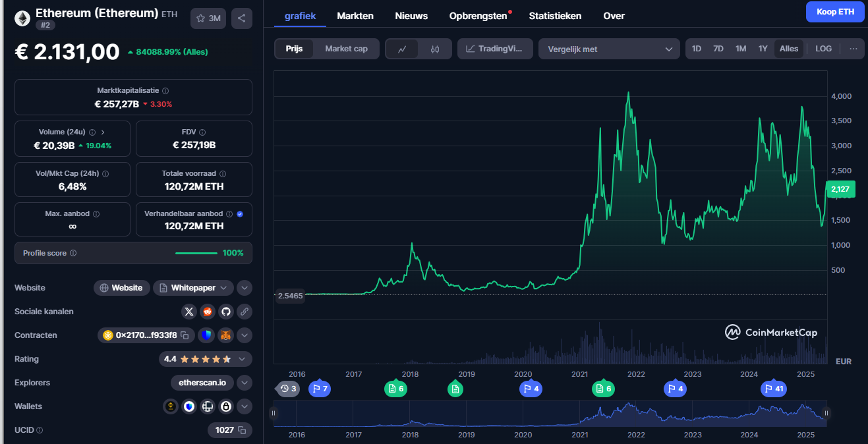The width and height of the screenshot is (868, 444).
Task: Open the Website link button
Action: click(x=122, y=288)
